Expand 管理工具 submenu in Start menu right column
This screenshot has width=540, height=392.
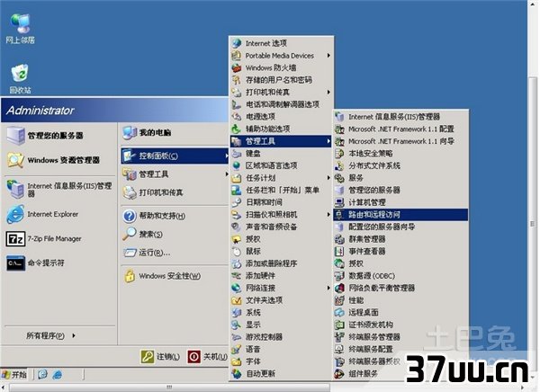point(175,174)
